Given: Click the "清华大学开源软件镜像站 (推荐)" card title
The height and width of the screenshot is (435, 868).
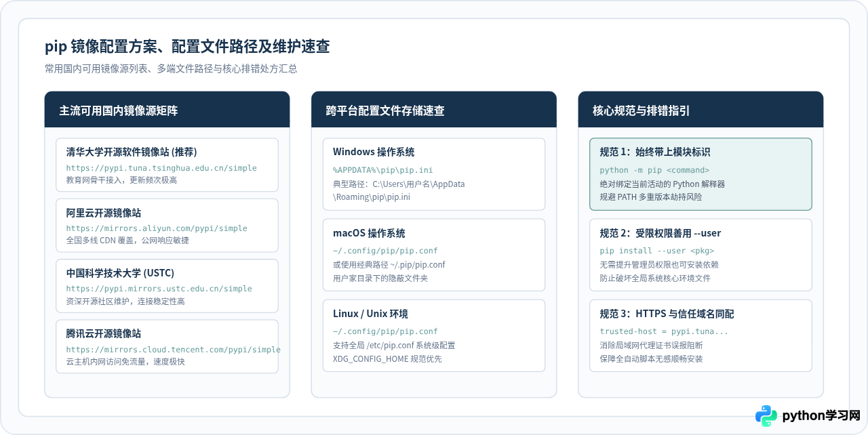Looking at the screenshot, I should pyautogui.click(x=132, y=152).
